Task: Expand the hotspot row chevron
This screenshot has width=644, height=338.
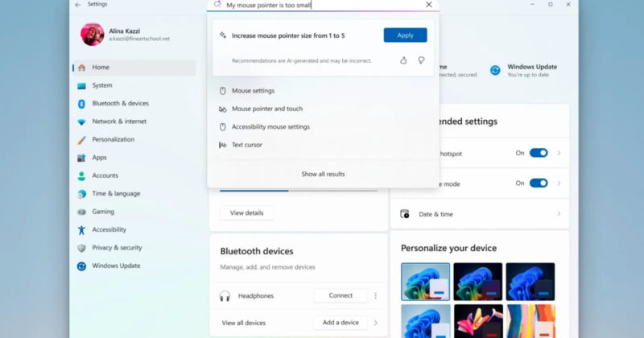Action: (x=559, y=153)
